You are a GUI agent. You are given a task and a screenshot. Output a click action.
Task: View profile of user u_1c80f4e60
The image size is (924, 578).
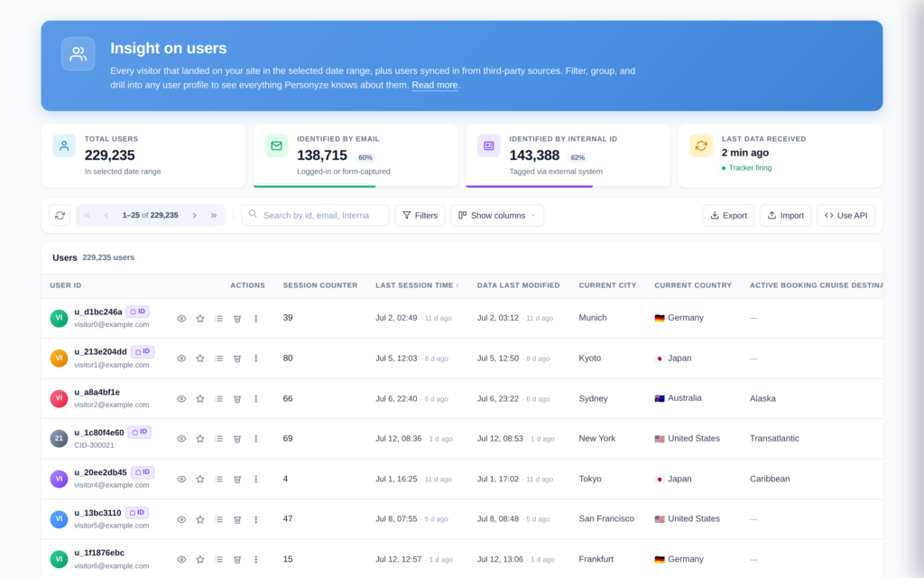pyautogui.click(x=181, y=439)
